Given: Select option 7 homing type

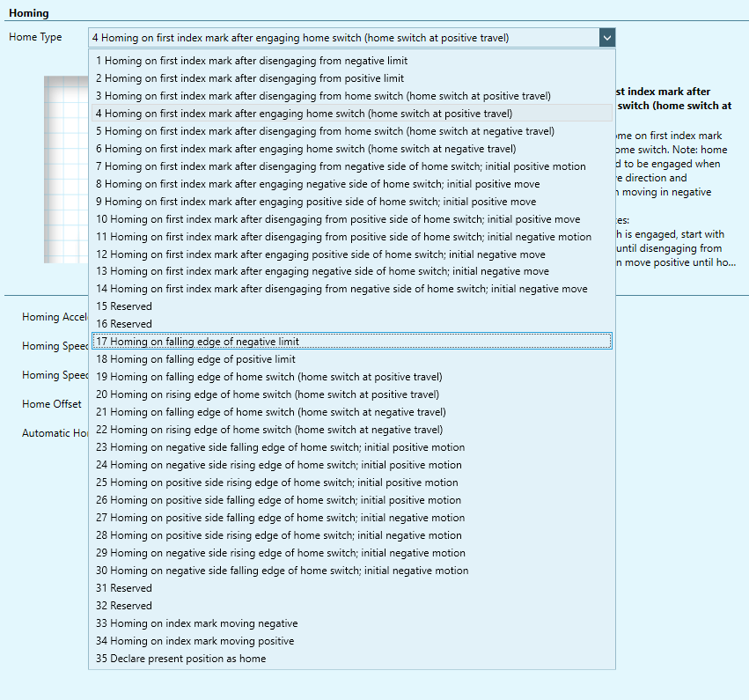Looking at the screenshot, I should (x=351, y=166).
